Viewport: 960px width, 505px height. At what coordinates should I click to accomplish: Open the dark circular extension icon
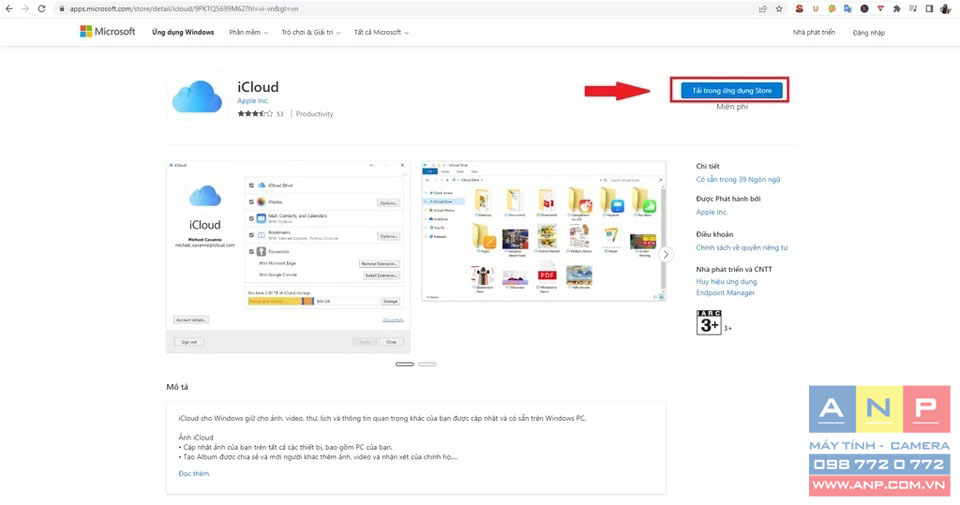[864, 9]
